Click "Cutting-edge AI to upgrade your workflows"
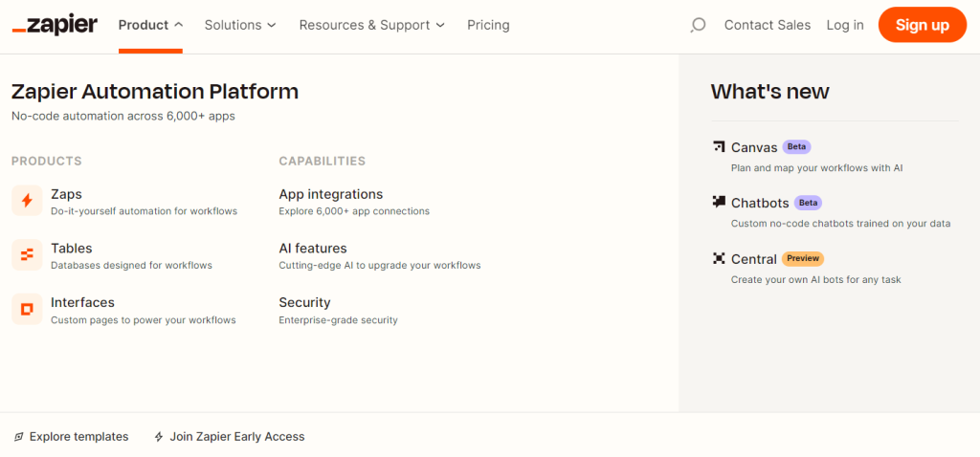 click(x=380, y=266)
